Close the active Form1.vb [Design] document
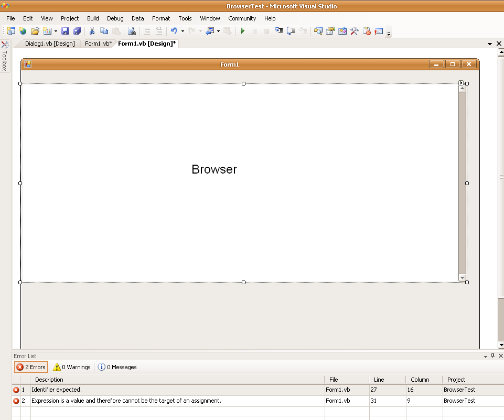The image size is (504, 420). coord(499,44)
